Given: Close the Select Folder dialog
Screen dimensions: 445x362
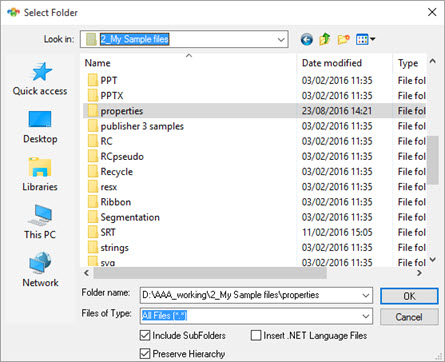Looking at the screenshot, I should (432, 12).
